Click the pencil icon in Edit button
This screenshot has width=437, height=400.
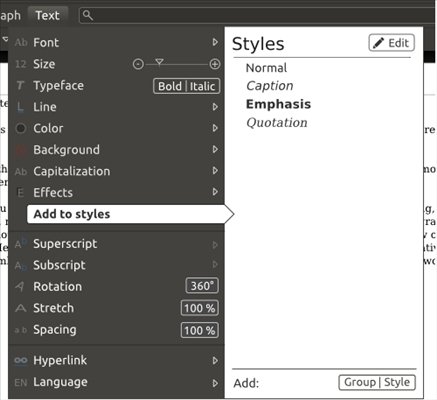(378, 43)
